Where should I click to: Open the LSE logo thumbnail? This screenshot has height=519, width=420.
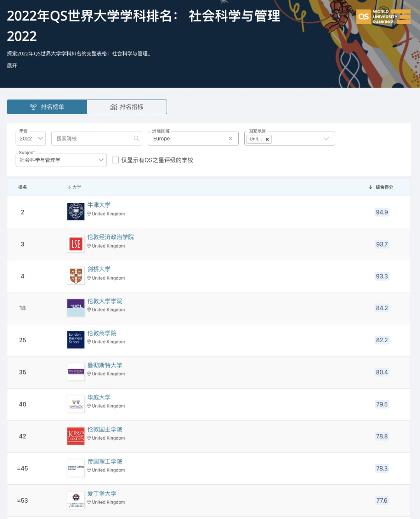[76, 244]
